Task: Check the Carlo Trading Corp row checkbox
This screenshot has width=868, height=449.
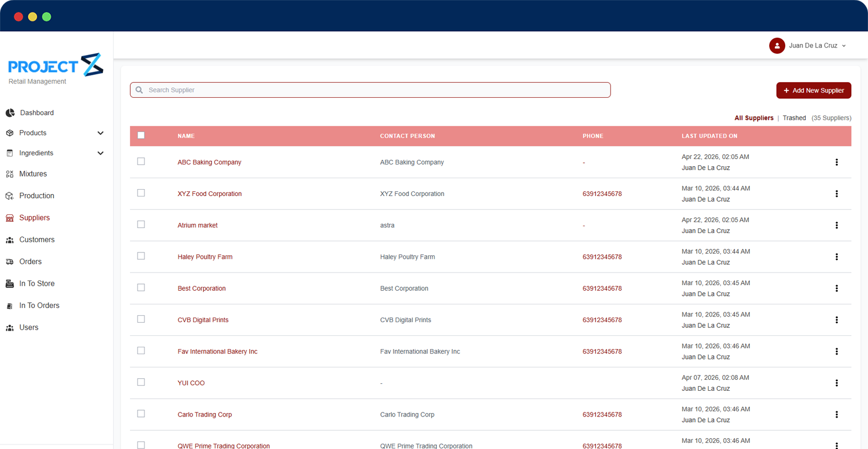Action: click(141, 414)
